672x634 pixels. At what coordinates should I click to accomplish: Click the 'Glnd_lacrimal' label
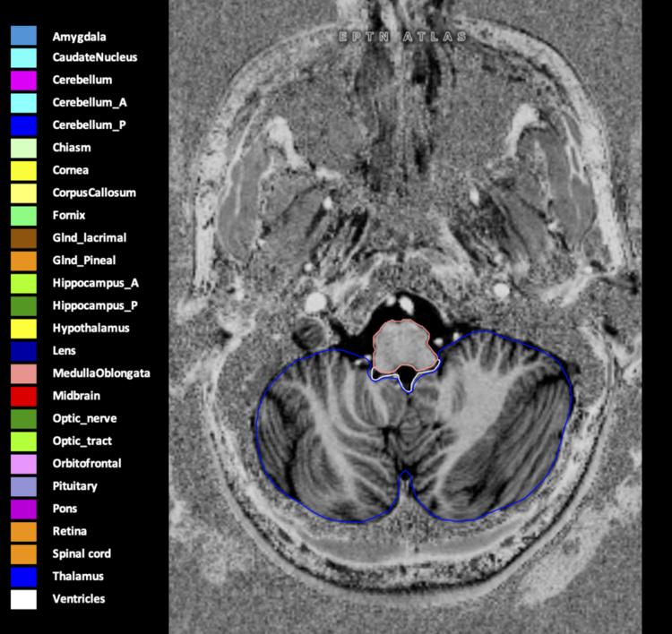(90, 238)
